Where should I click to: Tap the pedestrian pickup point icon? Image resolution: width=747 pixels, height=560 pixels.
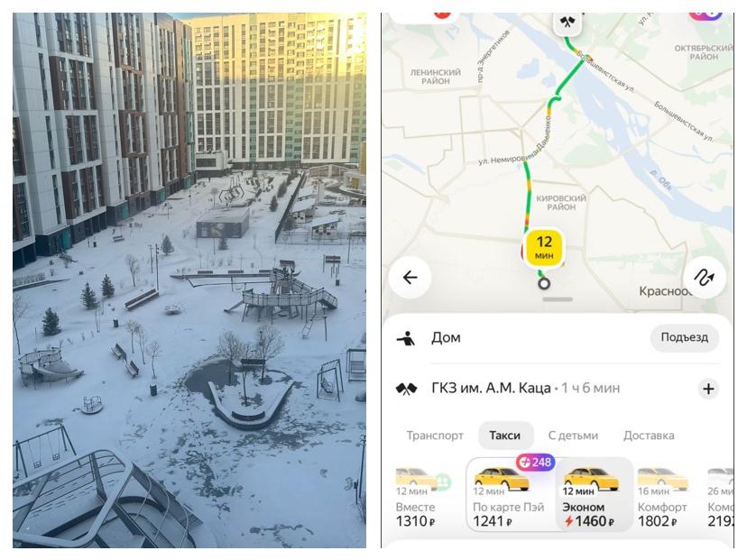pyautogui.click(x=406, y=337)
